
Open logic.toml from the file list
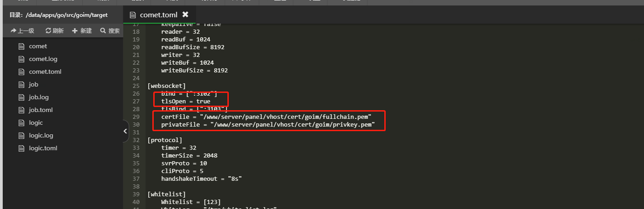[43, 148]
